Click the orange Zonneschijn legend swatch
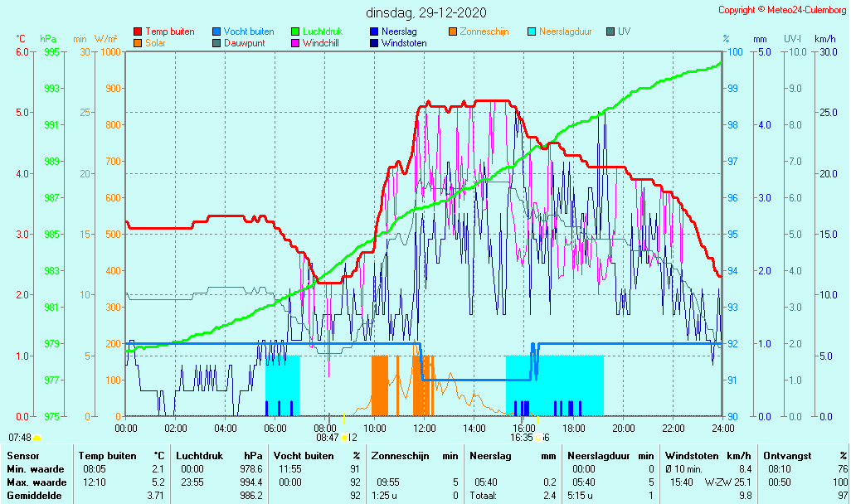 tap(452, 31)
